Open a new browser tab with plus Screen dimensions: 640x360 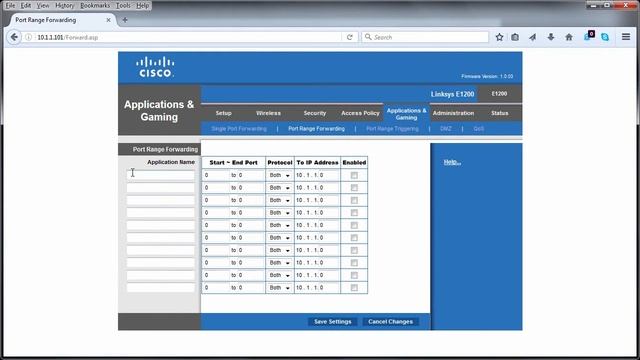tap(125, 20)
